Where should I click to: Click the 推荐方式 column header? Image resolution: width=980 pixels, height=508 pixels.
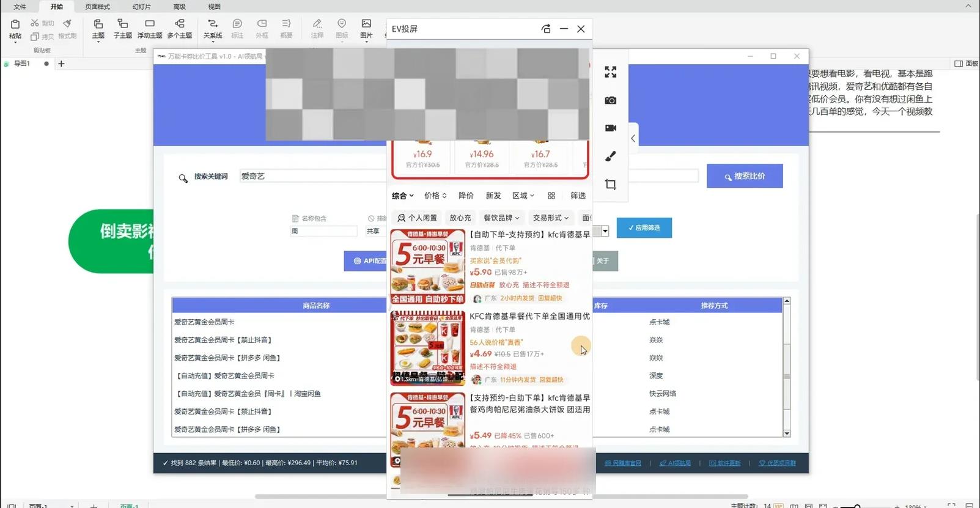714,306
